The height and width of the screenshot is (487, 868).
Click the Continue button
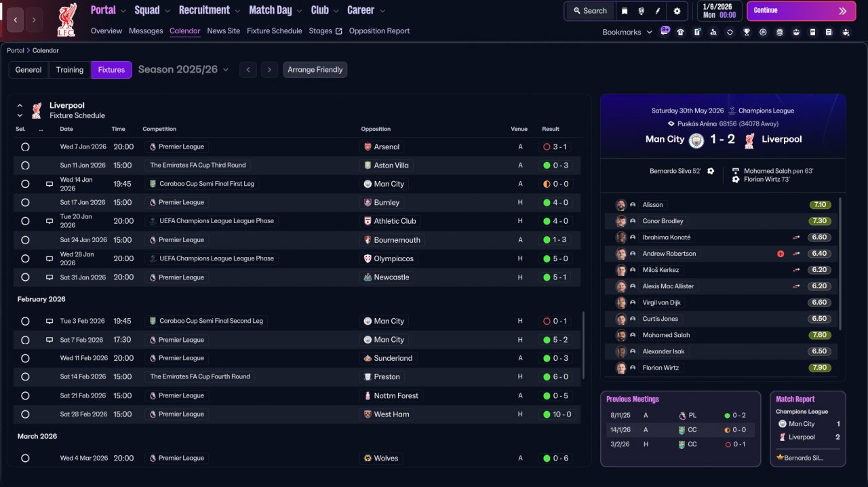pos(801,11)
